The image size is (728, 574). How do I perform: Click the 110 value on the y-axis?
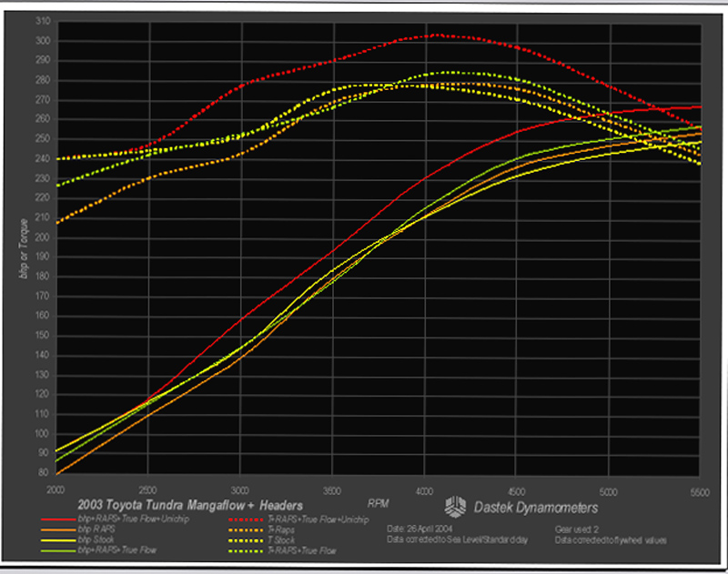point(43,414)
